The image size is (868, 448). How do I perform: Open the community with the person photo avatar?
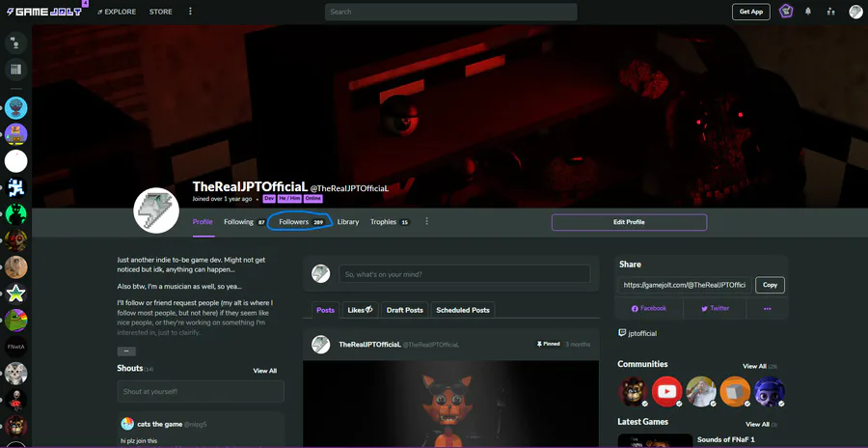point(701,391)
